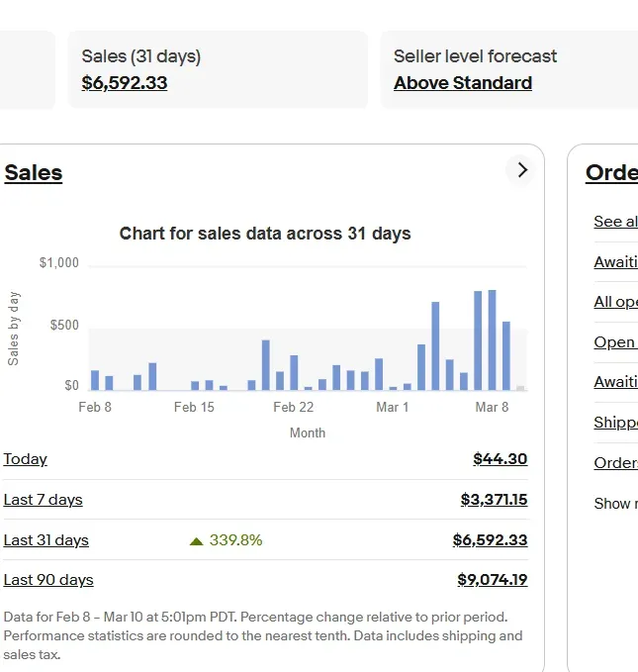Open the All open orders link

[x=615, y=302]
